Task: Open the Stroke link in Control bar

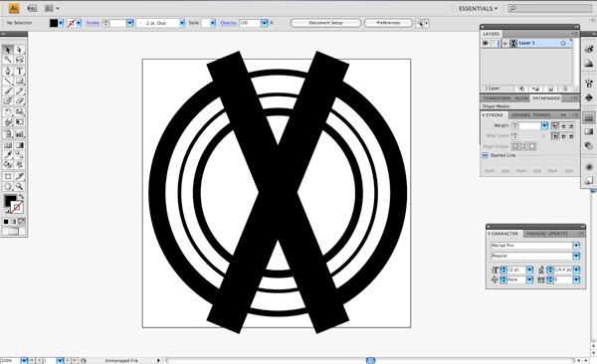Action: [93, 23]
